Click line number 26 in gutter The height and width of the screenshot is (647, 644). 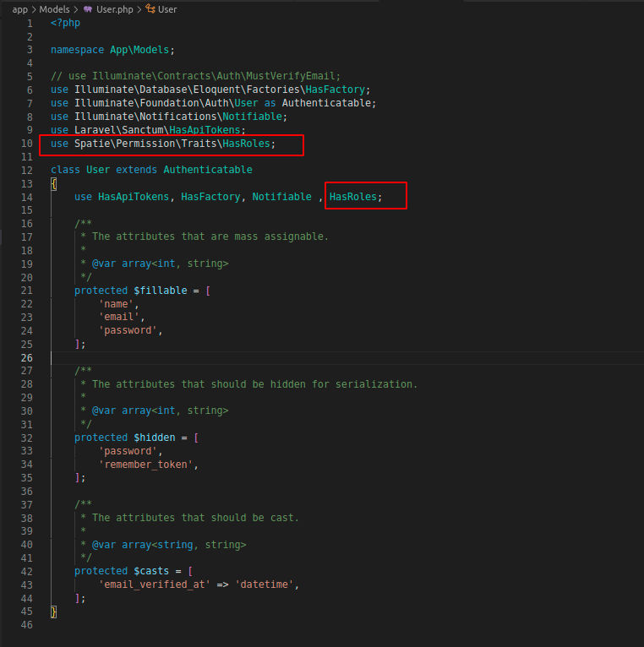[x=27, y=358]
